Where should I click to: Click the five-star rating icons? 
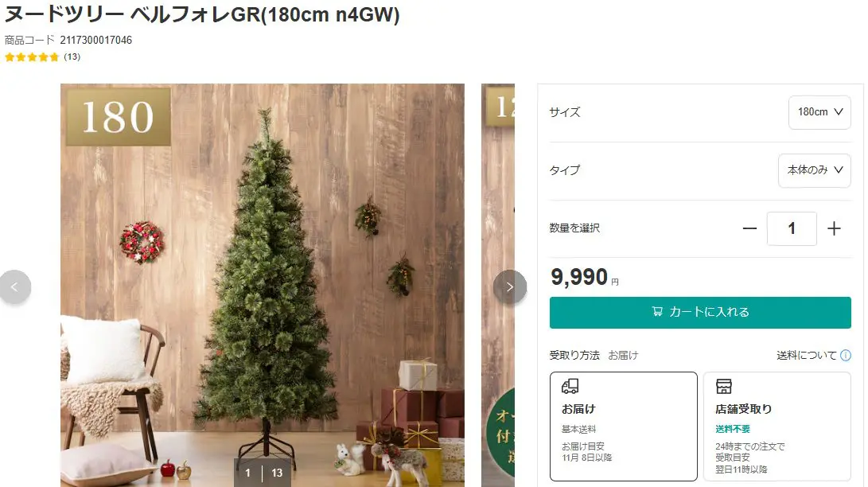click(x=32, y=57)
